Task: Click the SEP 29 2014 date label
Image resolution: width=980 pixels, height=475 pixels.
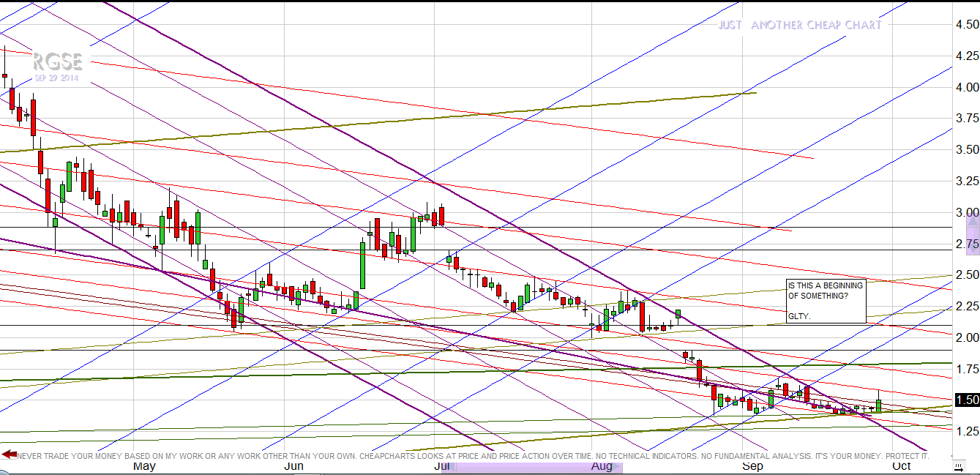Action: [56, 78]
